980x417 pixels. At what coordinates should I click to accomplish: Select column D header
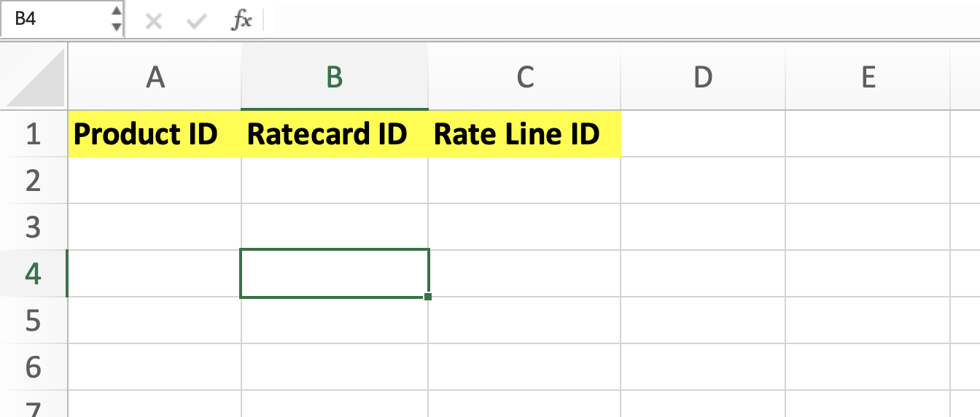pyautogui.click(x=702, y=77)
